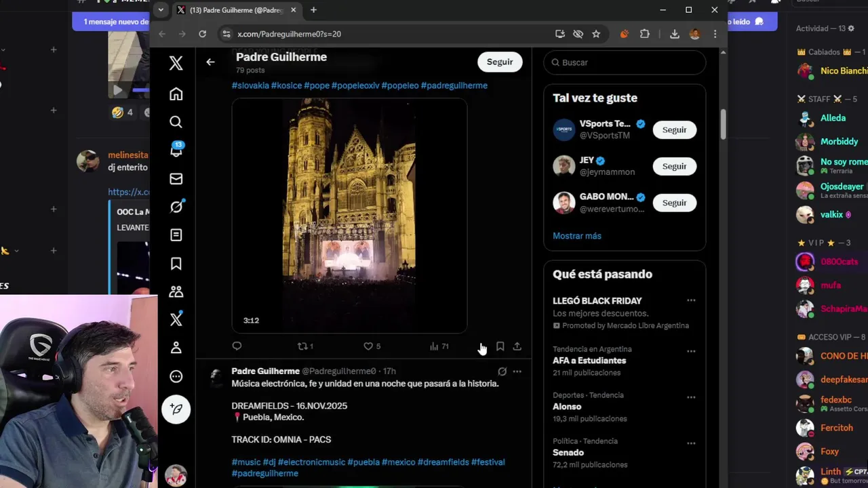Viewport: 868px width, 488px height.
Task: Open Chrome profile avatar
Action: (695, 34)
